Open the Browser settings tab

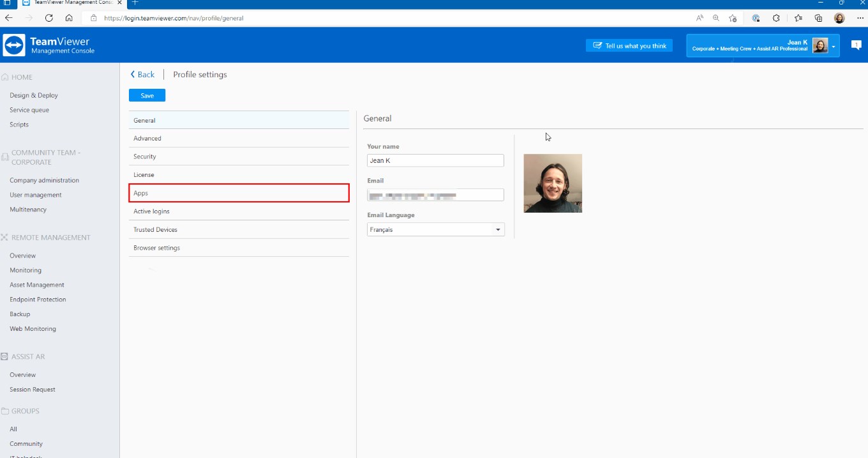[239, 248]
